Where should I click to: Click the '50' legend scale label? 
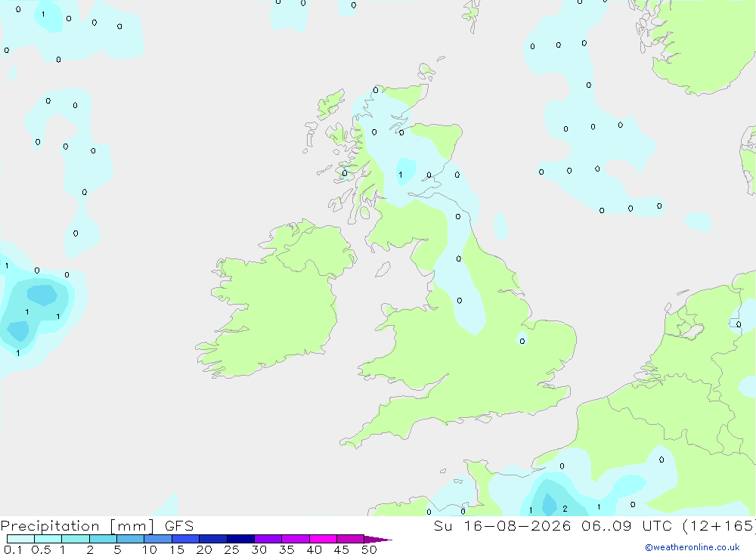point(369,549)
